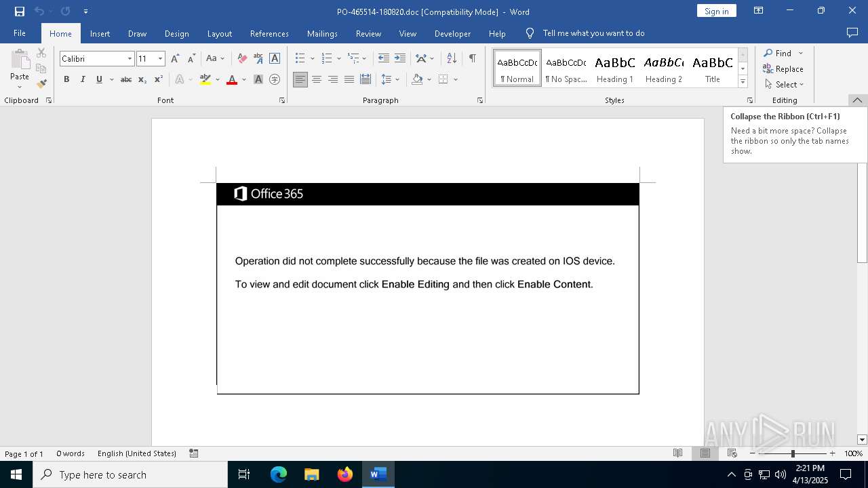
Task: Click the Replace button
Action: pos(783,69)
